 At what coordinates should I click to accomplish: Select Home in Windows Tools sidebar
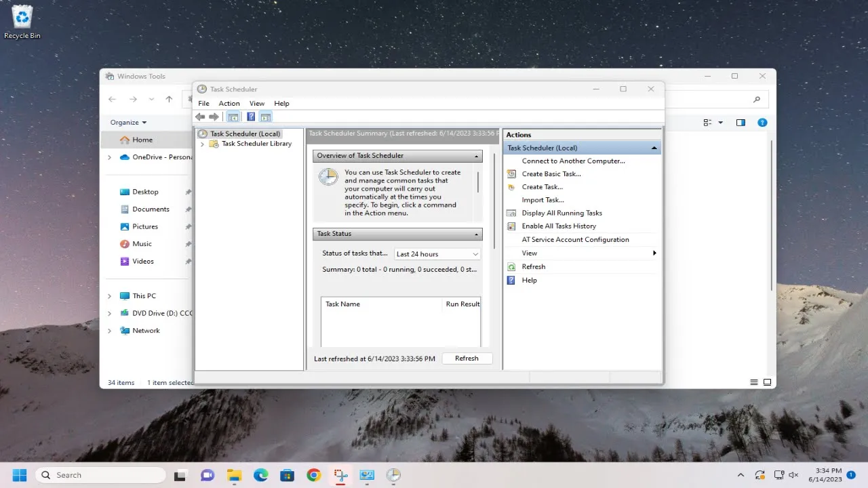click(x=142, y=140)
